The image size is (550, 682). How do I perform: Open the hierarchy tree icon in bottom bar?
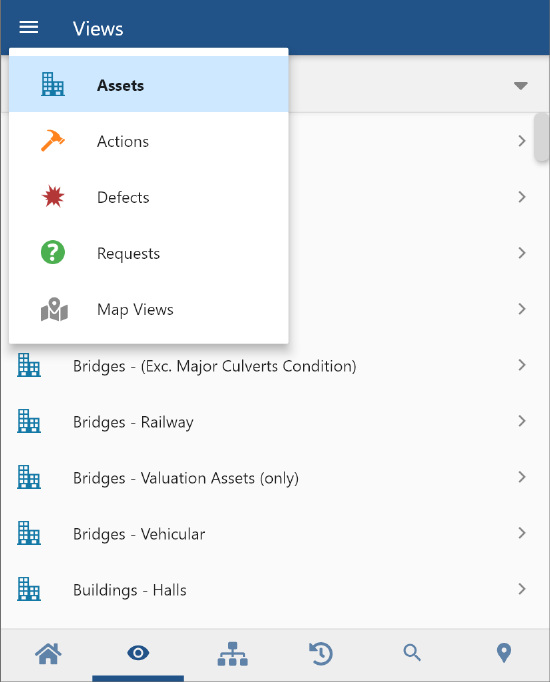click(232, 654)
